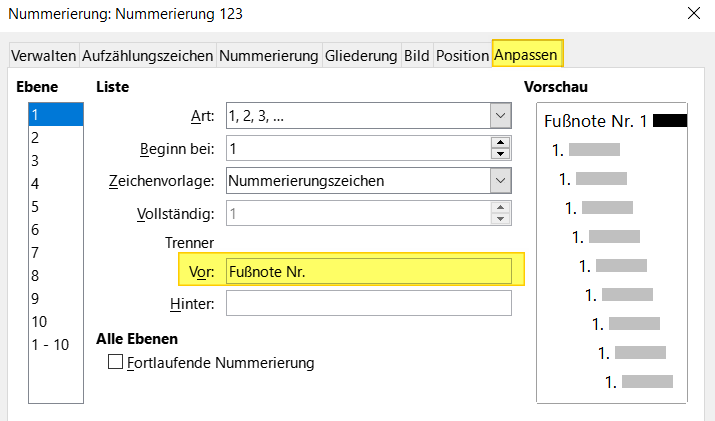Image resolution: width=715 pixels, height=421 pixels.
Task: Select level 10 in Ebene list
Action: pos(56,322)
